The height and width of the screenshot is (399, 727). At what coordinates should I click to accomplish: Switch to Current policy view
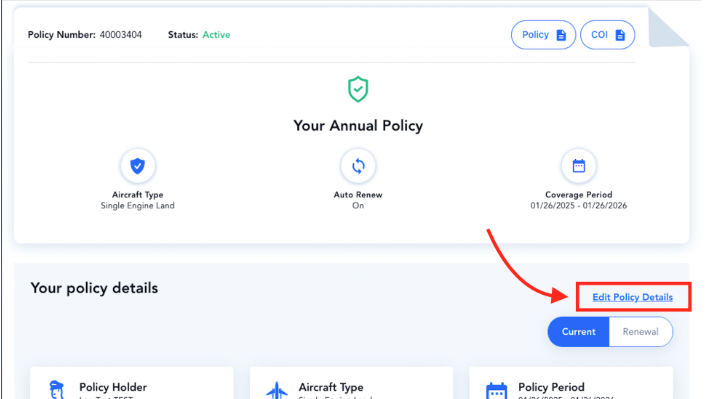pyautogui.click(x=579, y=332)
